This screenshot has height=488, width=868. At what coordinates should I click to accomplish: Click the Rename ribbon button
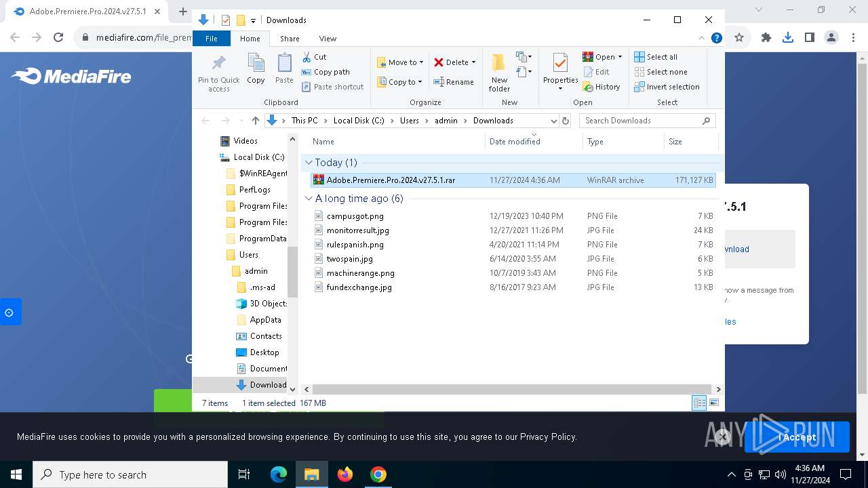click(x=454, y=82)
